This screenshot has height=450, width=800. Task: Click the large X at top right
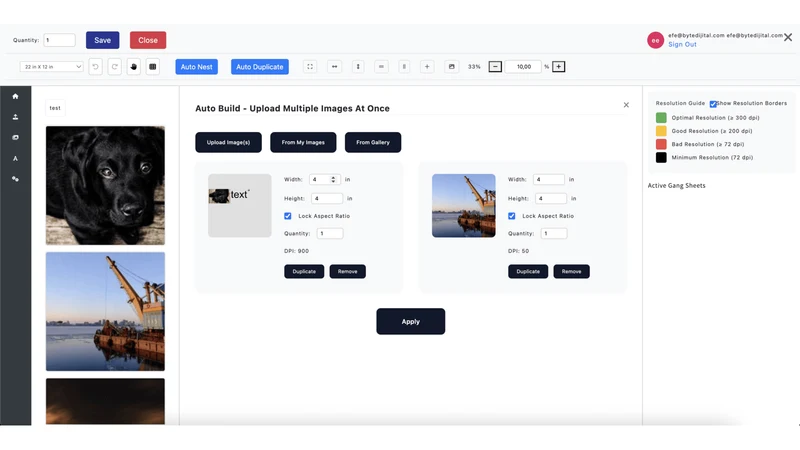(788, 37)
